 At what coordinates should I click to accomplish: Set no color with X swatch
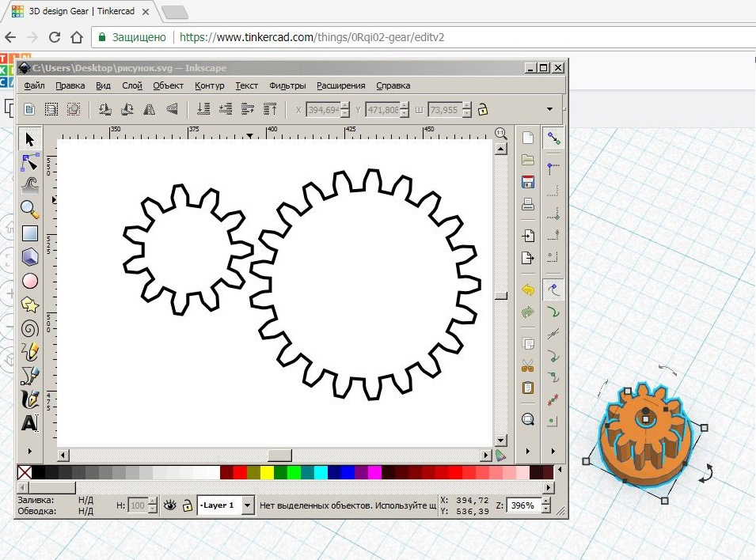(x=25, y=472)
